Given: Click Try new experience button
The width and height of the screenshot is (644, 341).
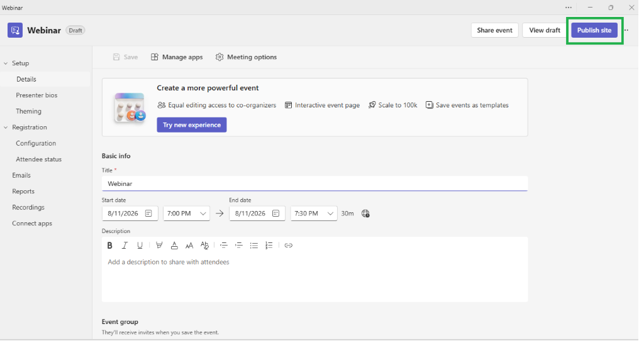Looking at the screenshot, I should coord(192,125).
